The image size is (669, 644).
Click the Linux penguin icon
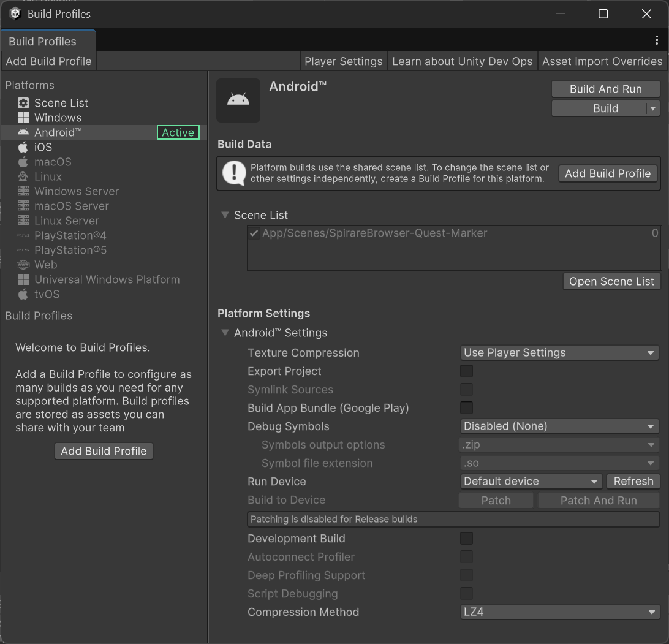point(23,176)
